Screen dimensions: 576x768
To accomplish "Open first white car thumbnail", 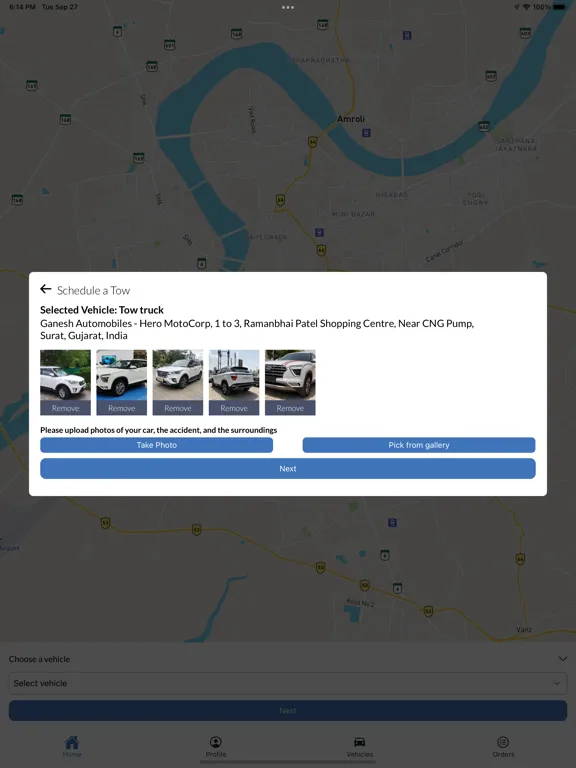I will (x=66, y=375).
